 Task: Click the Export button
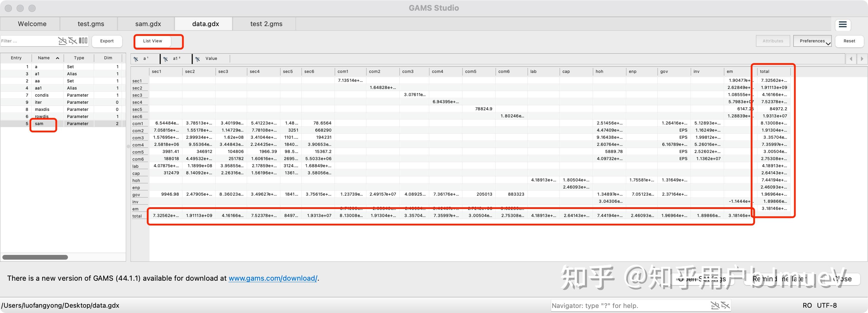pyautogui.click(x=107, y=41)
